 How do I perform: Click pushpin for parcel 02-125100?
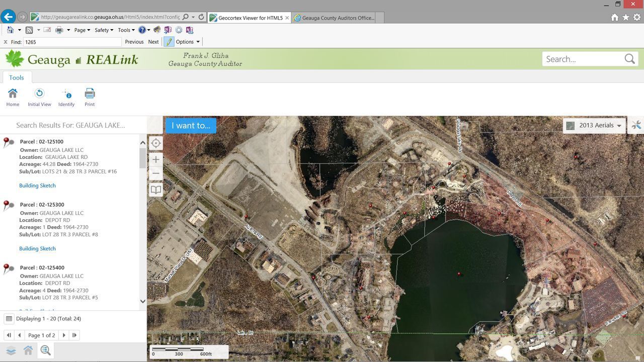(x=9, y=142)
